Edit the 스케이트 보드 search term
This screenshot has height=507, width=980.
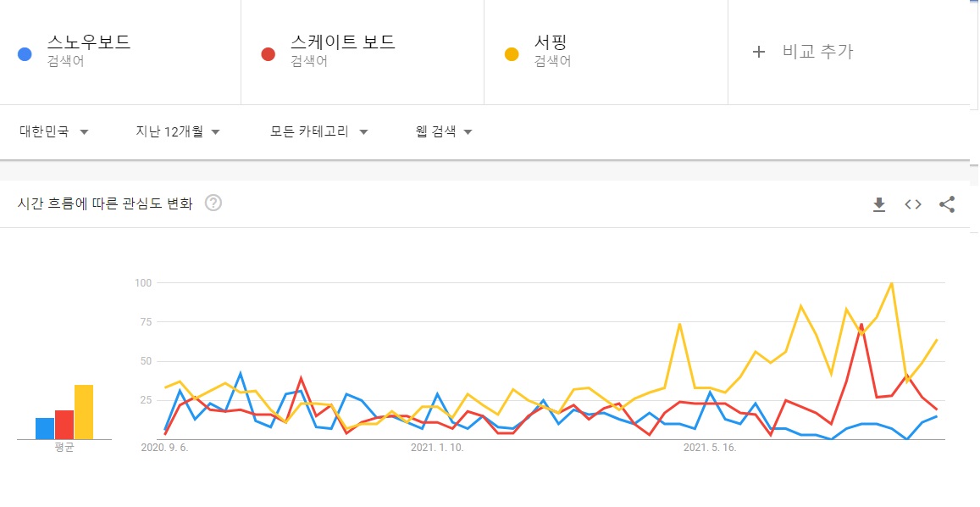point(363,52)
